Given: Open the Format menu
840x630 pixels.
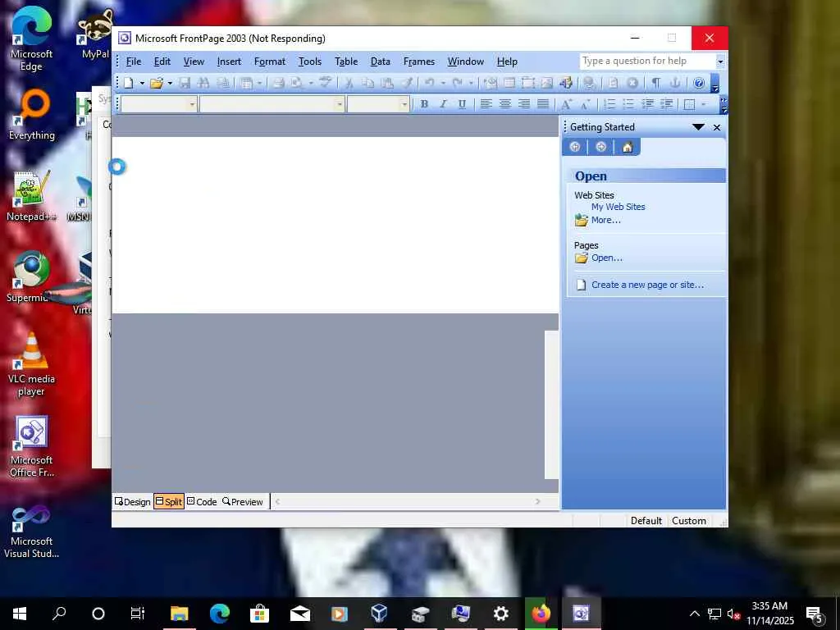Looking at the screenshot, I should pyautogui.click(x=269, y=62).
